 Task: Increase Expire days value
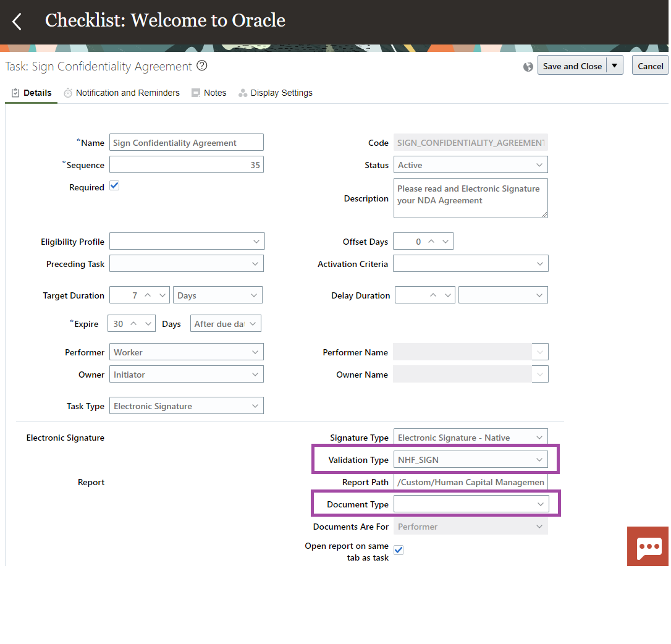tap(133, 324)
